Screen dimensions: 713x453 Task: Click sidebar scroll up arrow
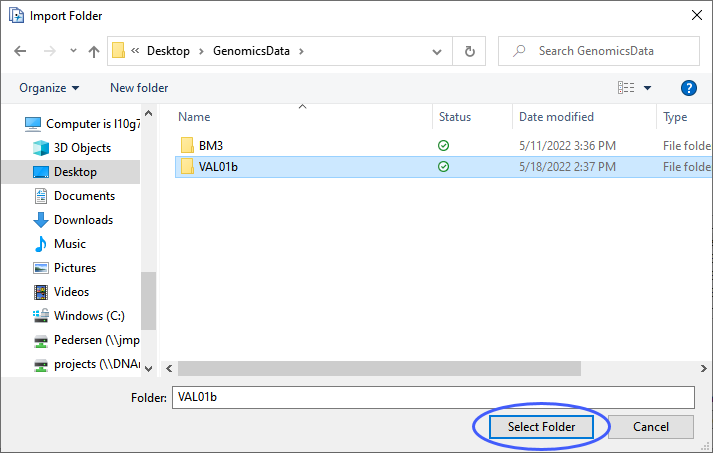149,113
